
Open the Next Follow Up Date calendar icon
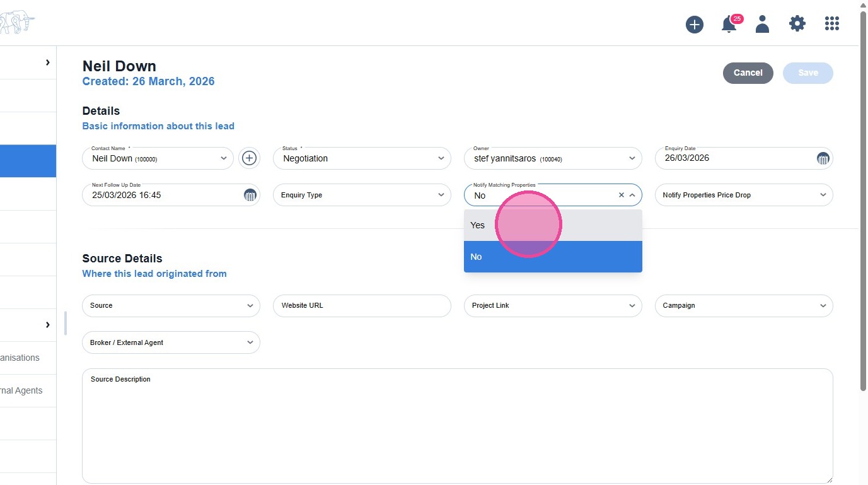(250, 195)
